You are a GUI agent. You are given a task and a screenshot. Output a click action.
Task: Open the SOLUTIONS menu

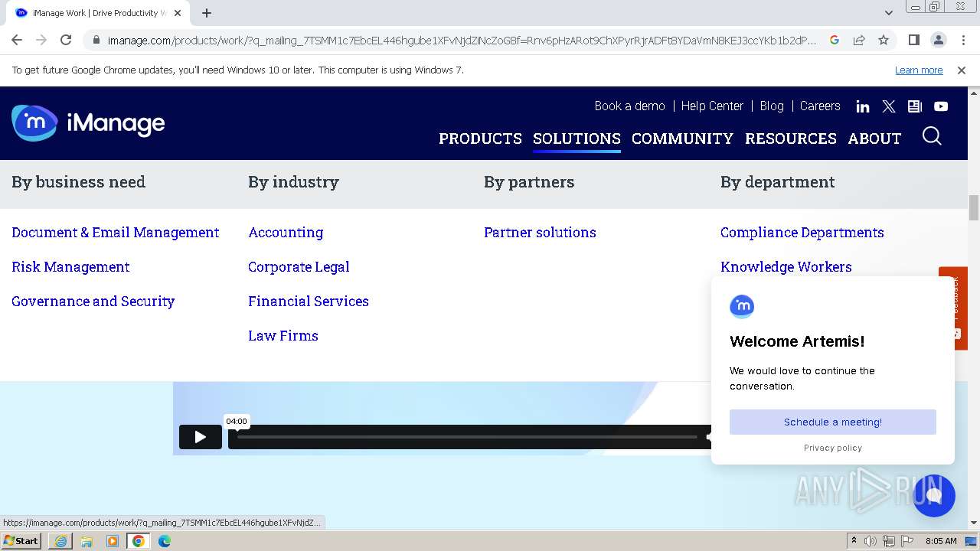click(577, 139)
